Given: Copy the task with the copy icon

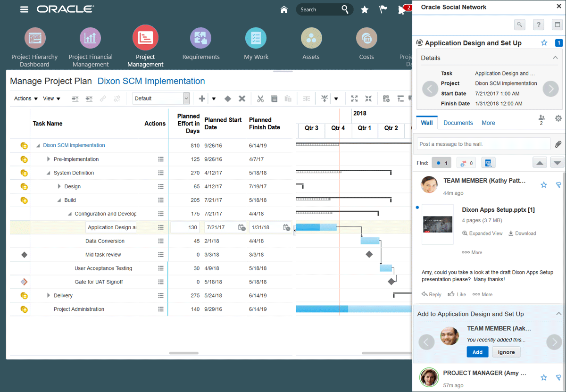Looking at the screenshot, I should tap(275, 99).
